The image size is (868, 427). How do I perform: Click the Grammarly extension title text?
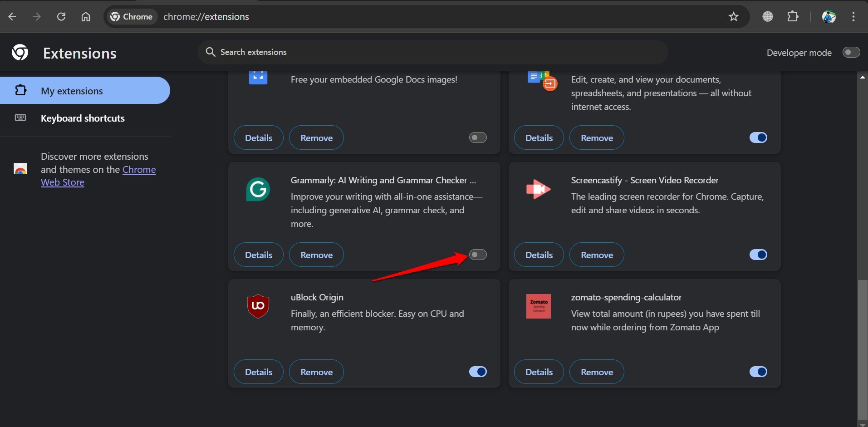(x=383, y=180)
